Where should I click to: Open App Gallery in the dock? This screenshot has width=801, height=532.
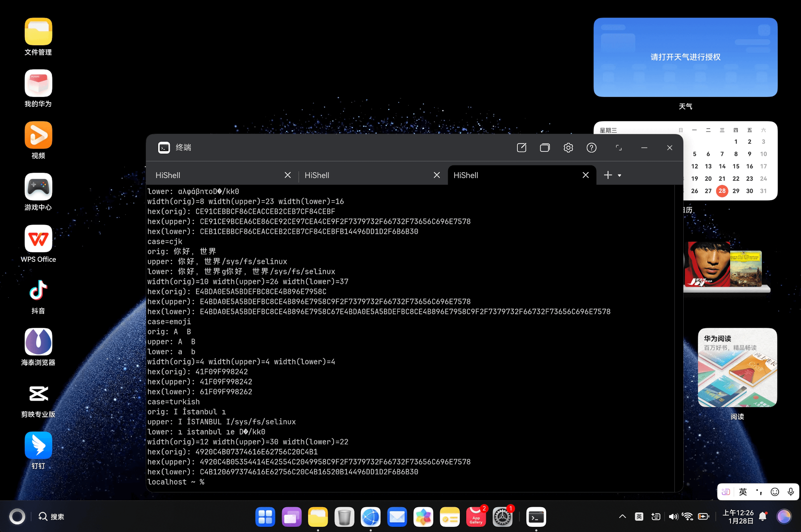(476, 517)
